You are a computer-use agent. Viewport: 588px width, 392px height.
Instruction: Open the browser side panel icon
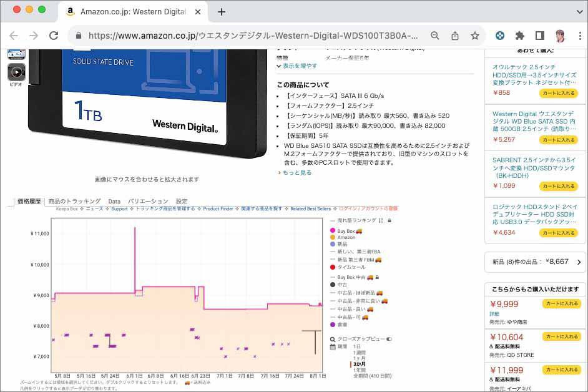(539, 36)
